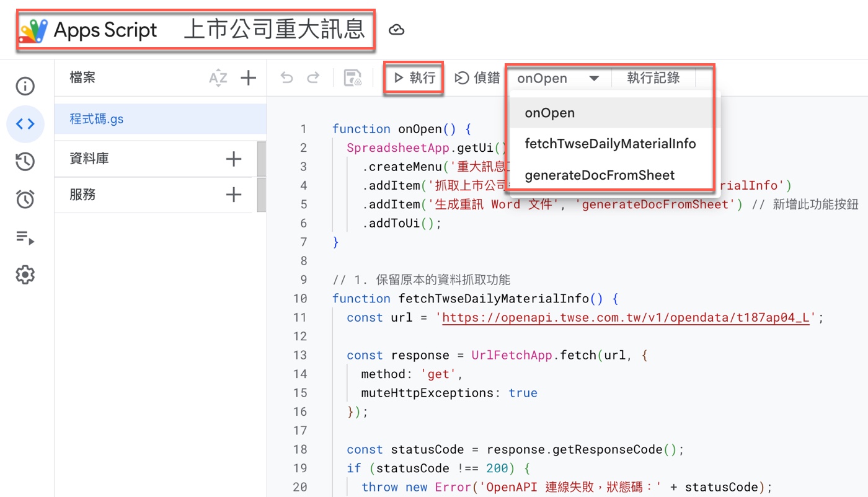Collapse the onOpen function dropdown

pyautogui.click(x=559, y=79)
